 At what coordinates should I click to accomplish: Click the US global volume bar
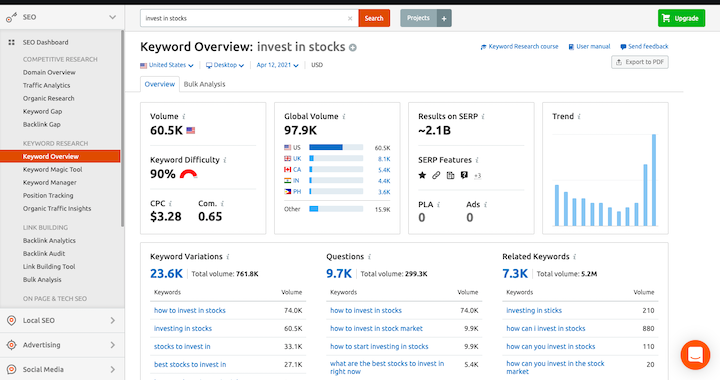[x=336, y=147]
